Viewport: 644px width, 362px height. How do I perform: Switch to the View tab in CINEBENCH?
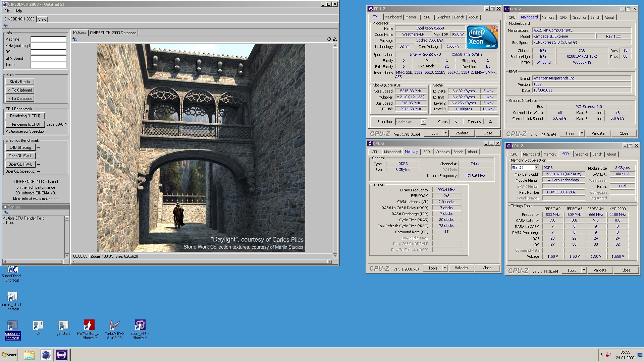pos(42,19)
